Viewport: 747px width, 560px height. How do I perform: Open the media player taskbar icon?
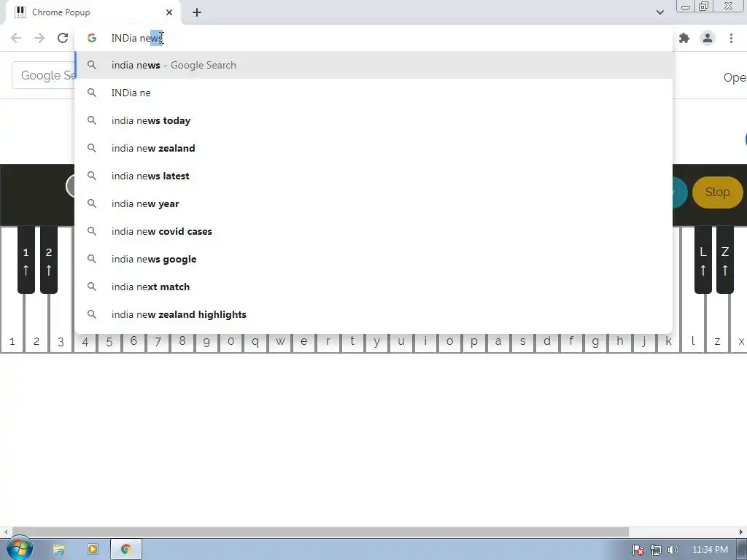(93, 550)
